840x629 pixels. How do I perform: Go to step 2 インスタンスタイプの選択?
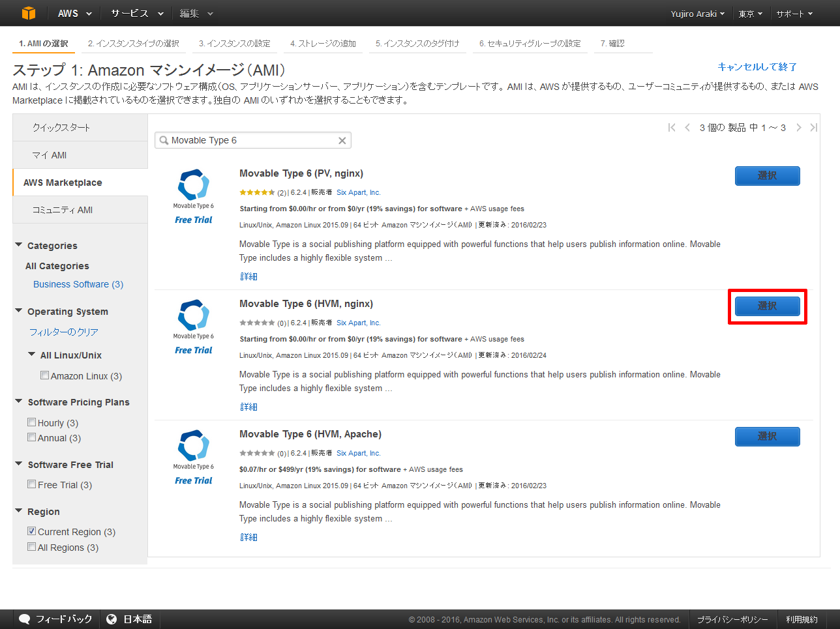coord(134,44)
